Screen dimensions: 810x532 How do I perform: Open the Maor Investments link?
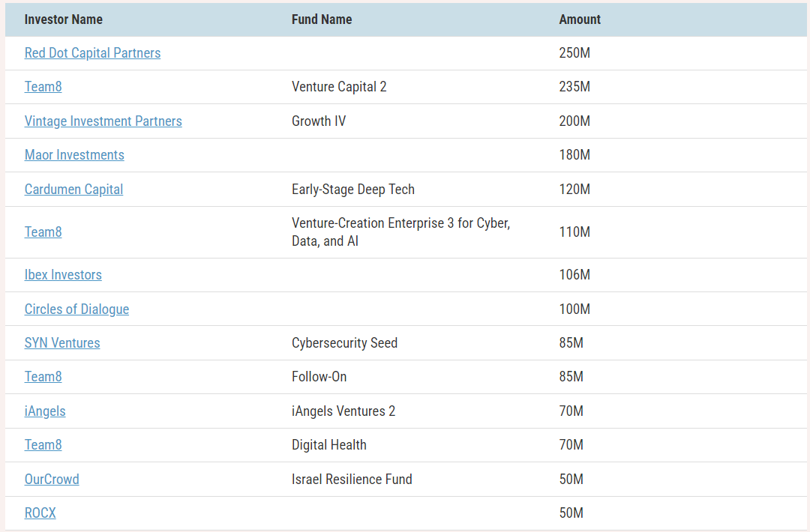74,155
